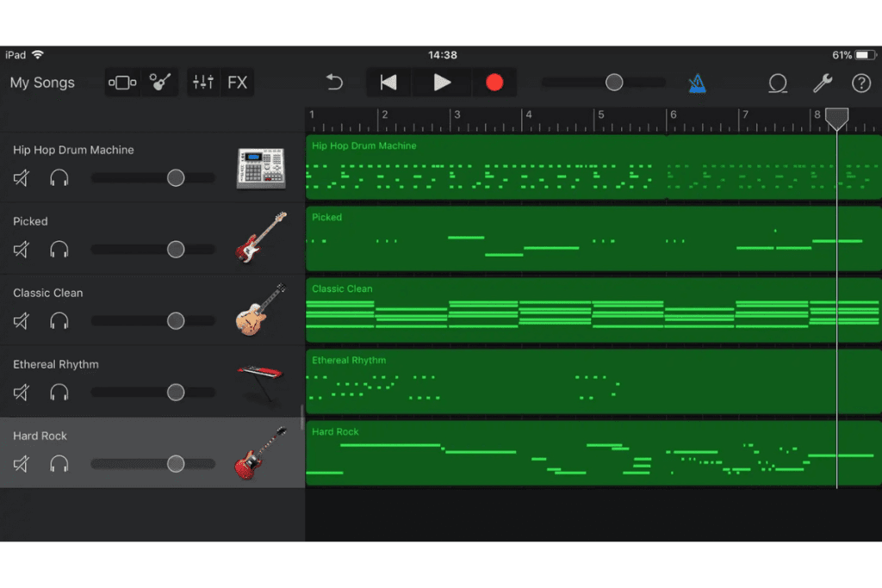
Task: Switch to Tracks view icon
Action: coord(122,83)
